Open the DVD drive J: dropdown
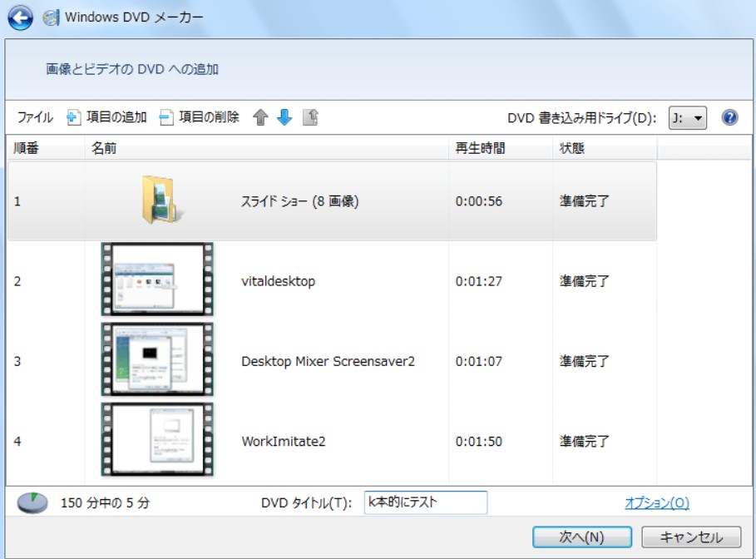The width and height of the screenshot is (756, 559). (x=688, y=117)
